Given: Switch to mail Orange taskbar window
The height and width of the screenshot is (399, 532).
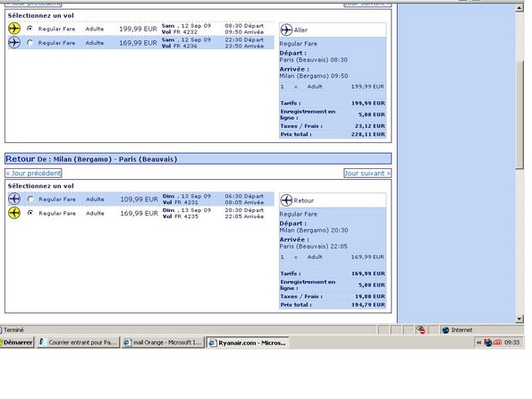Looking at the screenshot, I should click(x=164, y=343).
